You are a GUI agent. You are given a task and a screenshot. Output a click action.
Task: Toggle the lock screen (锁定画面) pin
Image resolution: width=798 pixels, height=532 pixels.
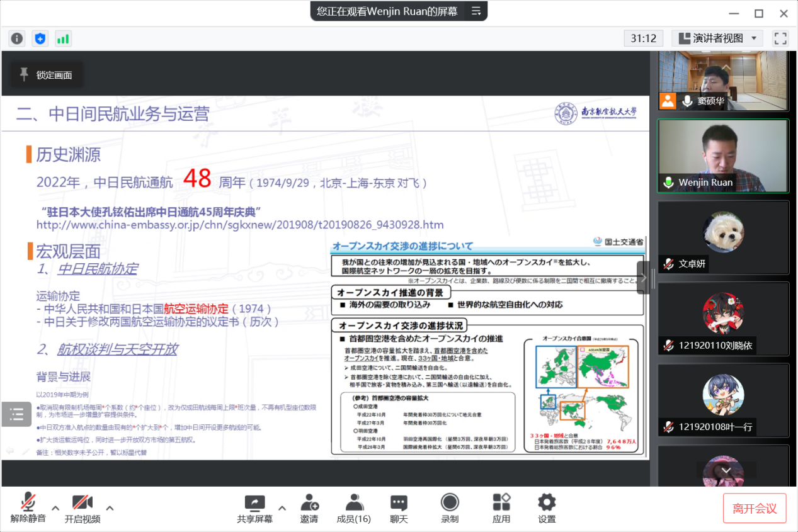(x=47, y=75)
